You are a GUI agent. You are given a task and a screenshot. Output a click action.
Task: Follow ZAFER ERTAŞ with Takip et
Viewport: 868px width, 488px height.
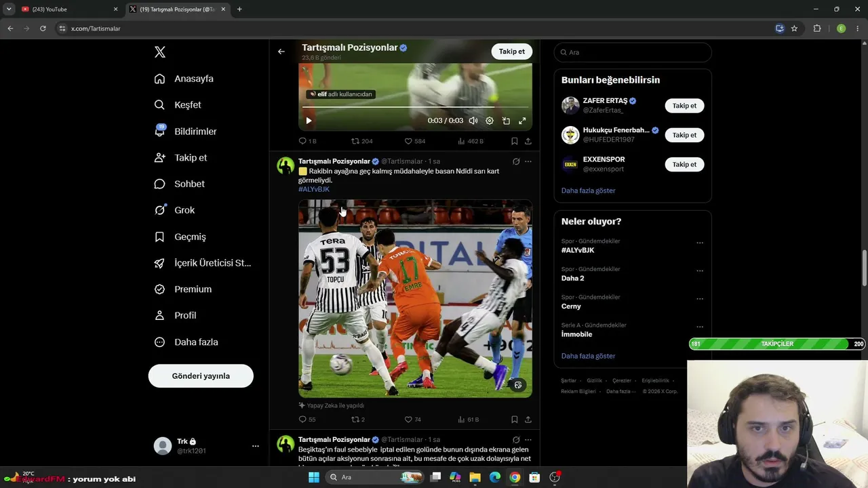pos(684,106)
